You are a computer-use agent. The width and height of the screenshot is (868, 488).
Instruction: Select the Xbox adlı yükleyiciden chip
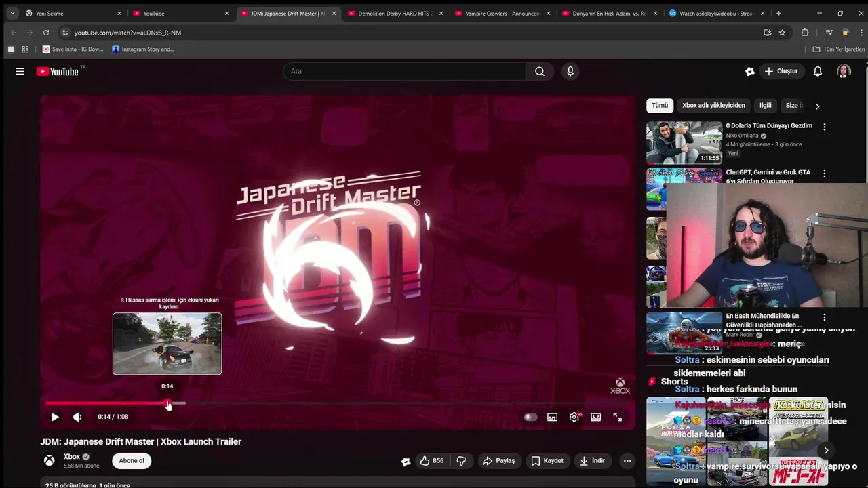click(713, 106)
